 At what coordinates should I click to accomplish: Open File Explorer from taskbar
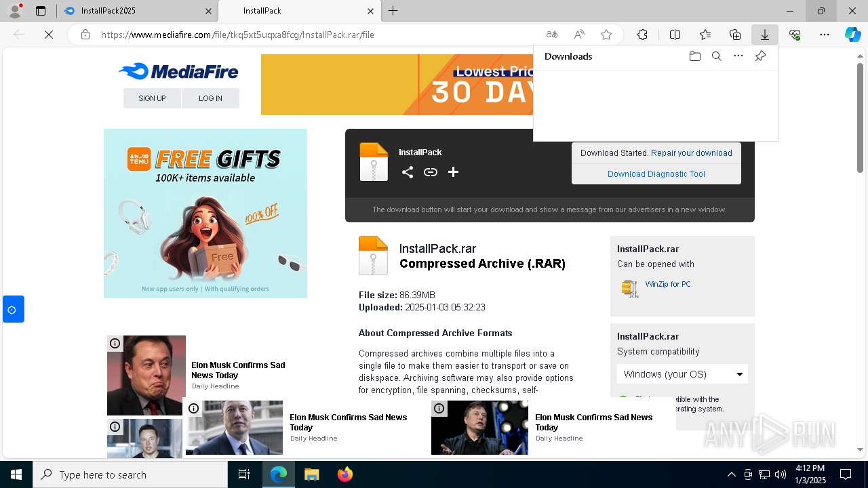[311, 474]
